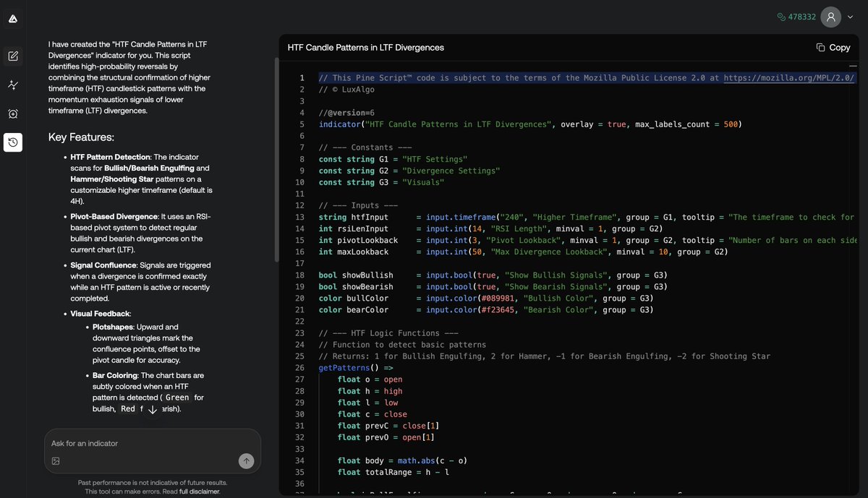Click the code panel title text
This screenshot has height=498, width=868.
coord(366,48)
